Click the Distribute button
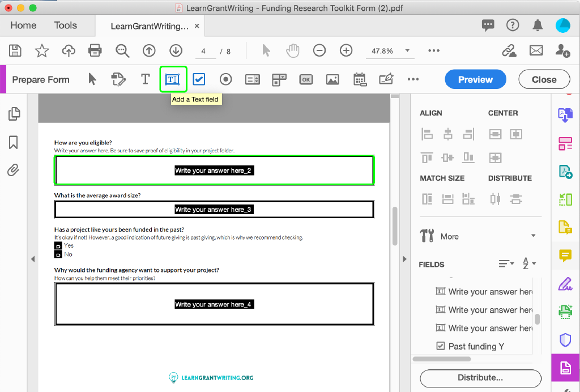The height and width of the screenshot is (392, 580). [x=480, y=378]
